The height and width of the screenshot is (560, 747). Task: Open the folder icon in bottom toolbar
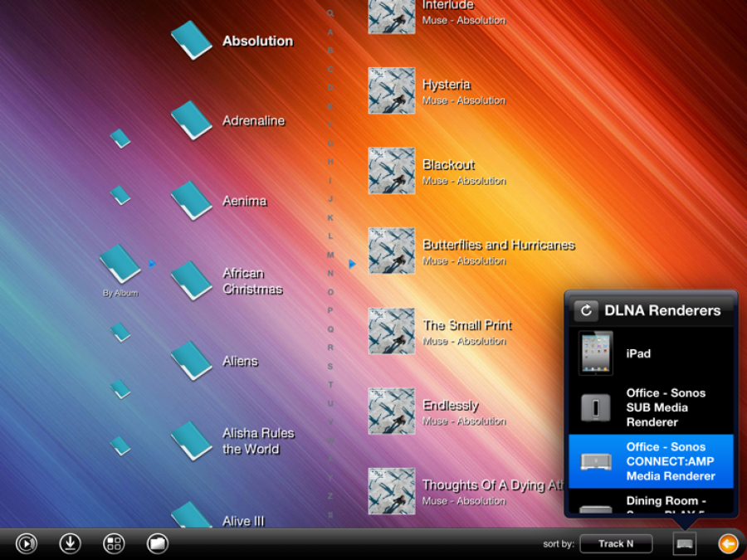[158, 543]
